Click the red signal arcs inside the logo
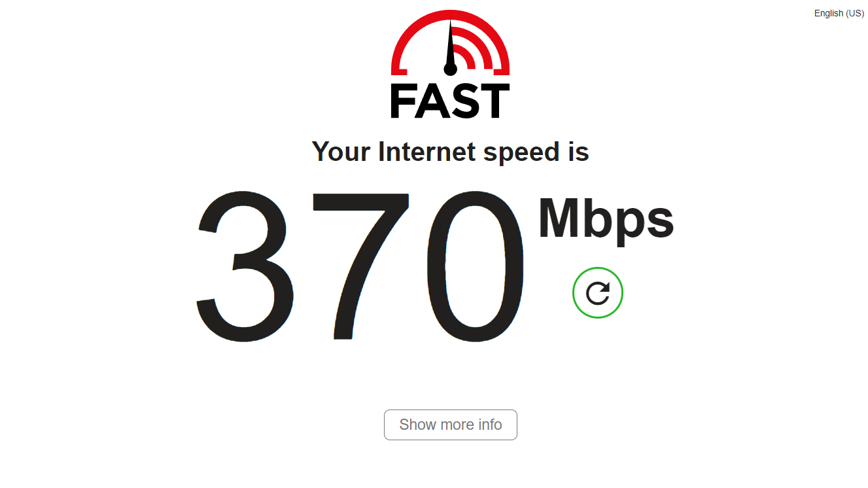The image size is (868, 488). [467, 49]
